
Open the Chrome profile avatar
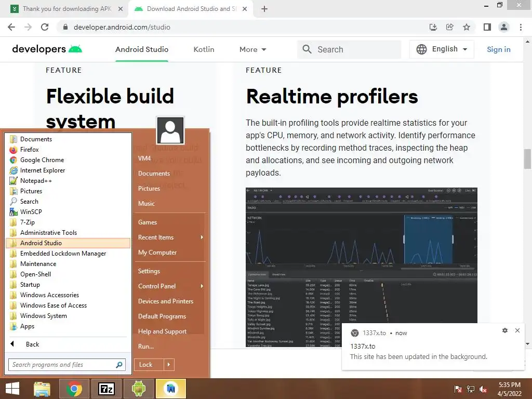(504, 27)
